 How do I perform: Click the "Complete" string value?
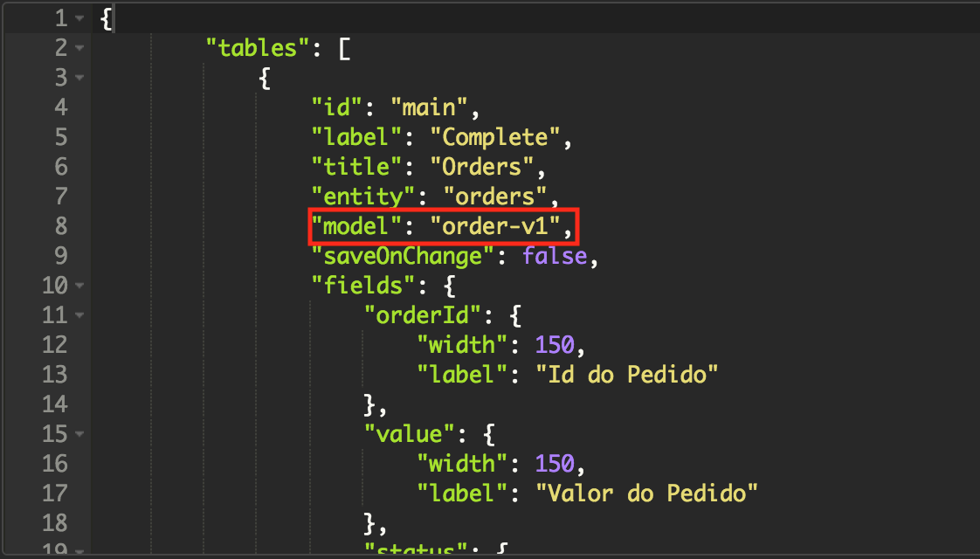click(494, 137)
